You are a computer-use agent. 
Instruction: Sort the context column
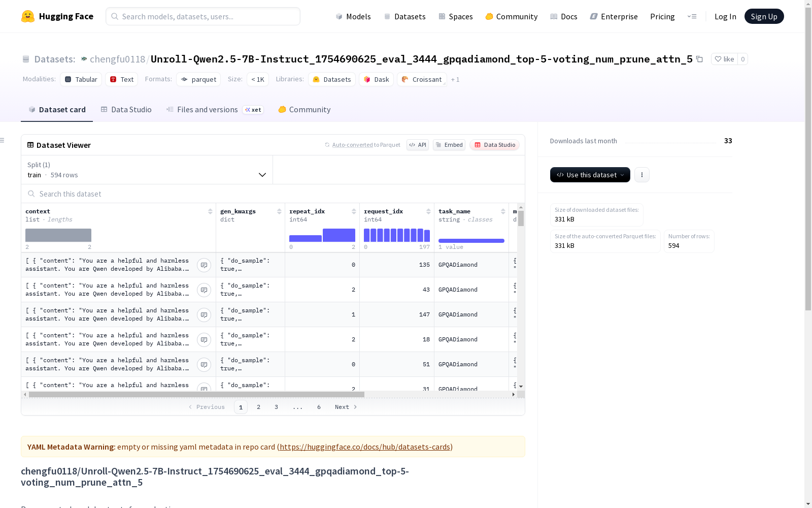[x=210, y=211]
